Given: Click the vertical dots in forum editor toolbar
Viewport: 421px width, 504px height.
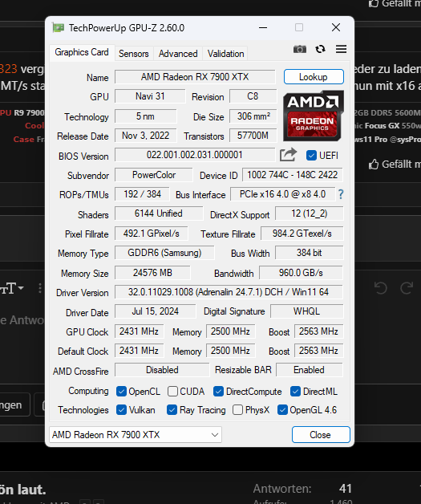Looking at the screenshot, I should tap(40, 288).
